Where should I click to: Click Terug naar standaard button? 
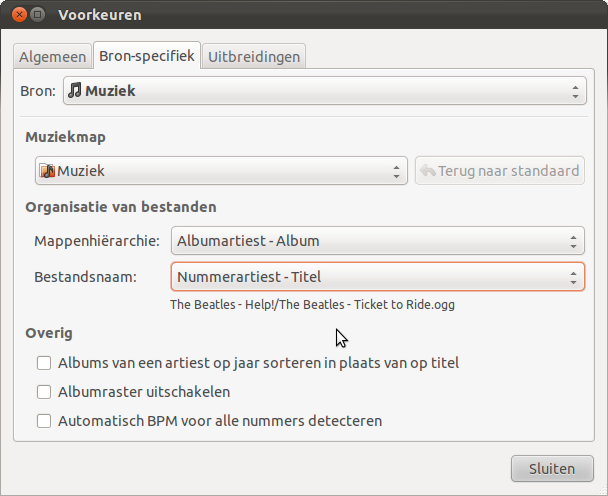pyautogui.click(x=500, y=171)
